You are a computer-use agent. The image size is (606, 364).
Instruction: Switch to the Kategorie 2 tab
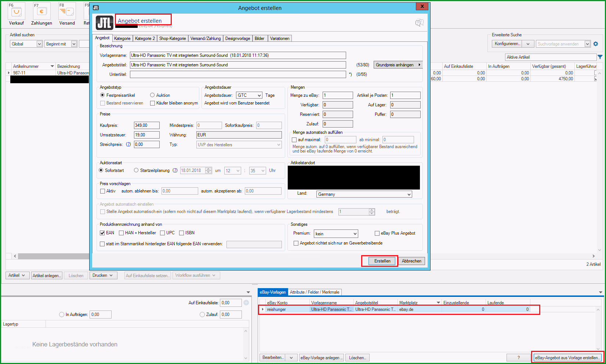coord(145,38)
